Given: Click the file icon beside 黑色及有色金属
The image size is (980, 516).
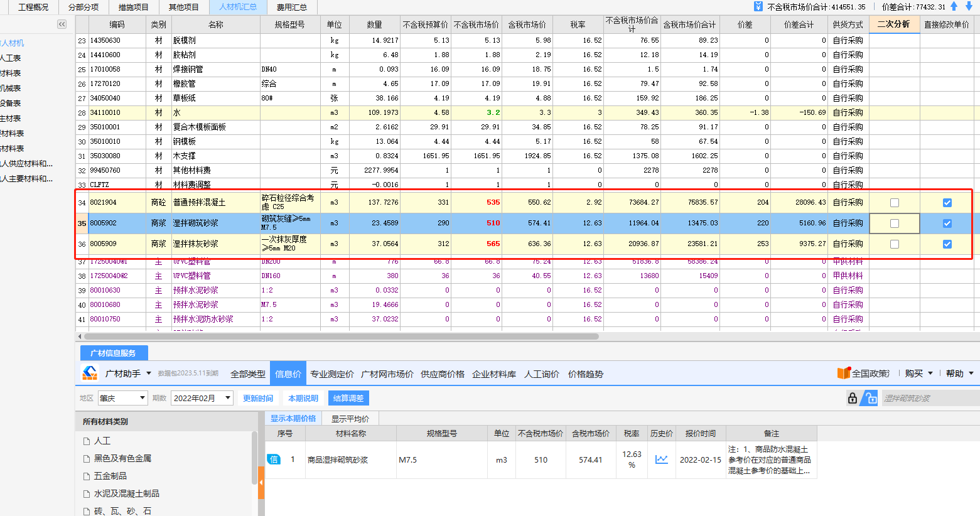Looking at the screenshot, I should (87, 459).
